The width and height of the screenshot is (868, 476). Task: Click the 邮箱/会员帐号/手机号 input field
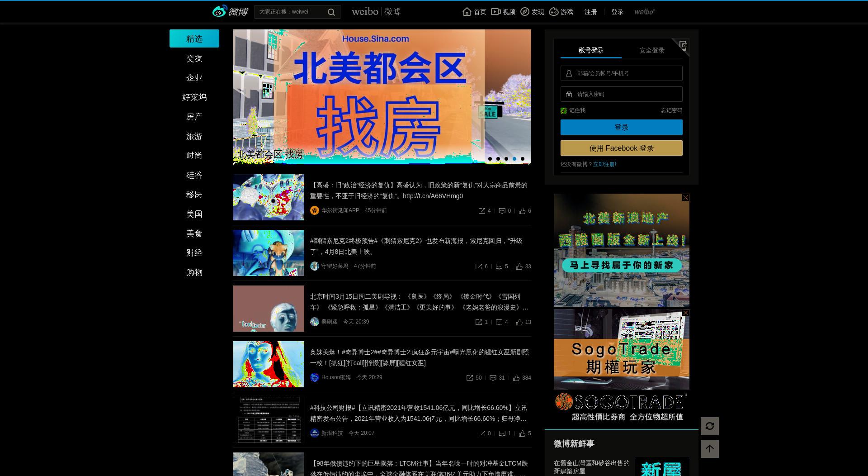point(622,73)
